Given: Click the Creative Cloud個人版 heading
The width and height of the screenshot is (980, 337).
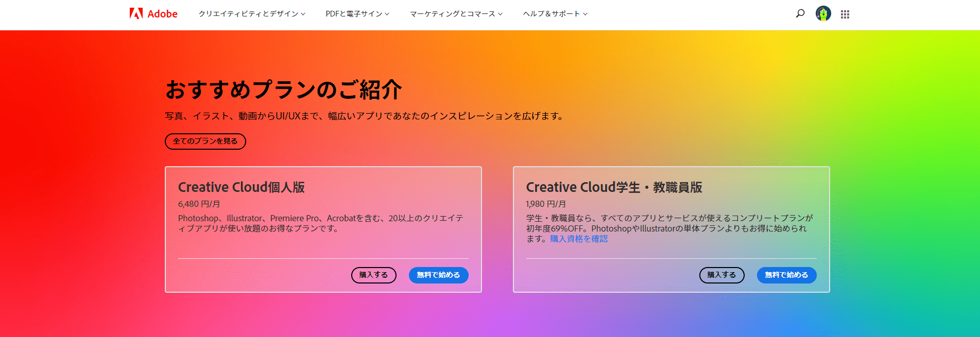Looking at the screenshot, I should [242, 187].
